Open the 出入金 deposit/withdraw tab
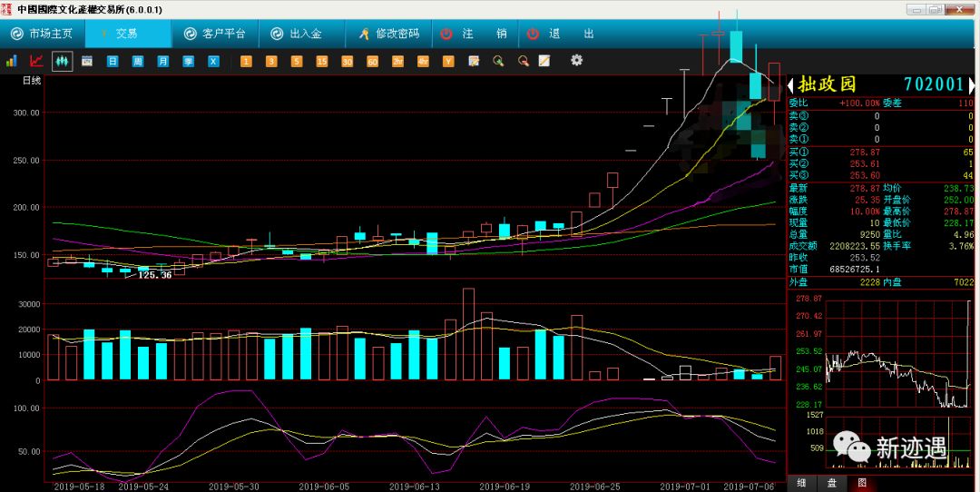The image size is (980, 492). pyautogui.click(x=301, y=34)
